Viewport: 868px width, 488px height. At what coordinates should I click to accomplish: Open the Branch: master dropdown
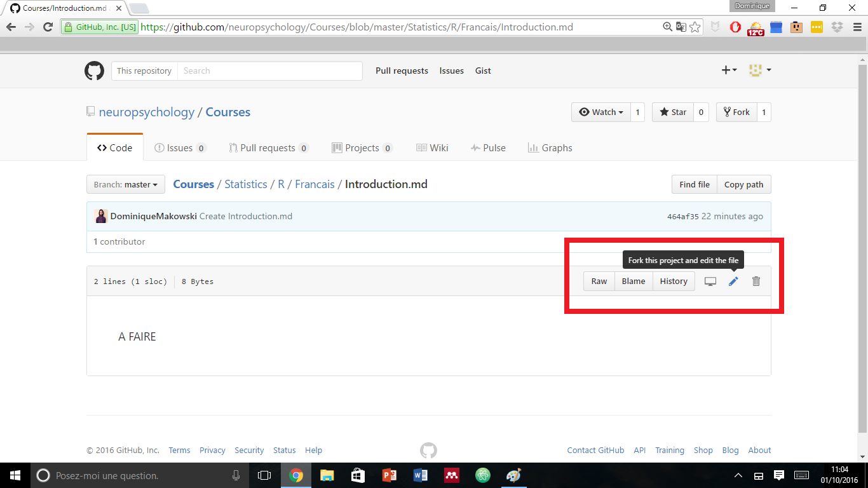(126, 184)
